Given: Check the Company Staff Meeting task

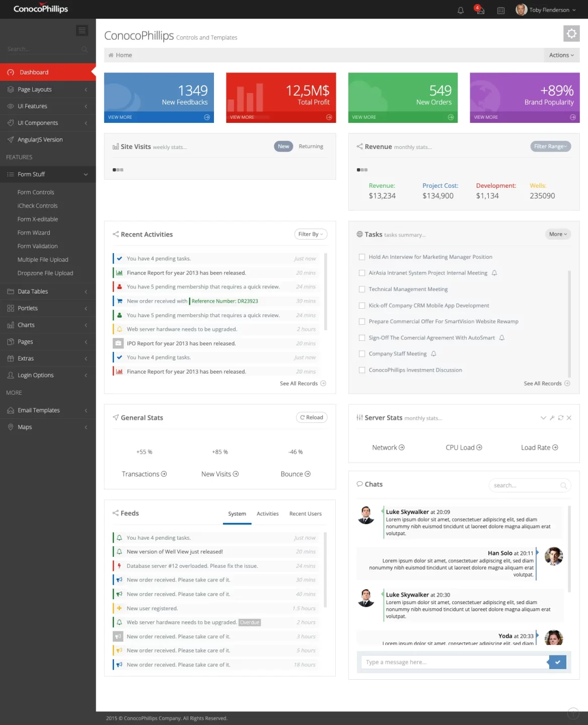Looking at the screenshot, I should pyautogui.click(x=362, y=354).
